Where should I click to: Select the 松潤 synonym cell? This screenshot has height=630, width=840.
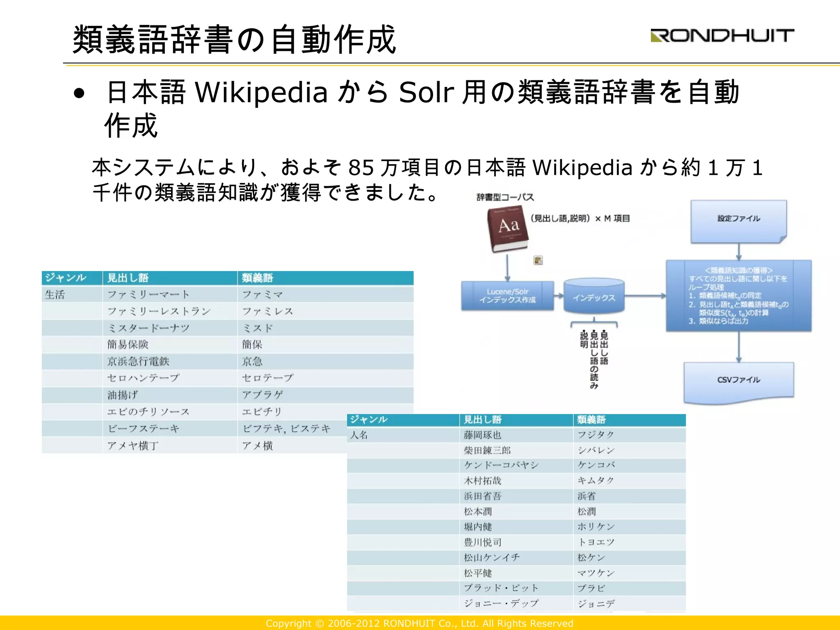[x=630, y=511]
